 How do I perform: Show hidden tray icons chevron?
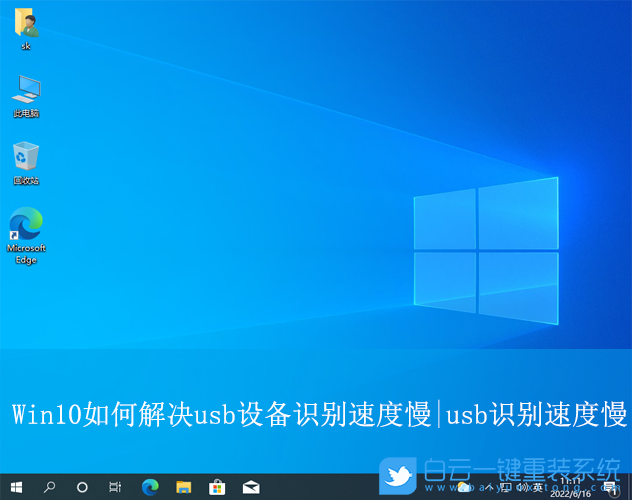tap(489, 488)
